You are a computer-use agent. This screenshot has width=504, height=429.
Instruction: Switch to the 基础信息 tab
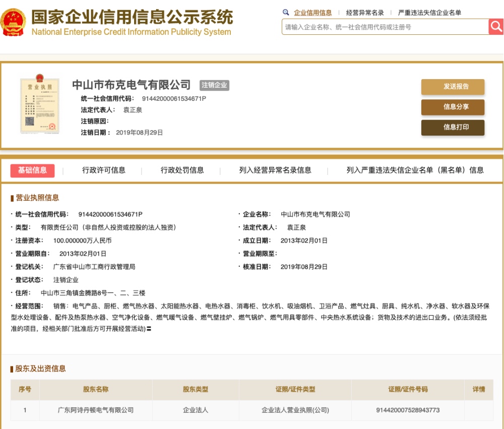coord(32,170)
